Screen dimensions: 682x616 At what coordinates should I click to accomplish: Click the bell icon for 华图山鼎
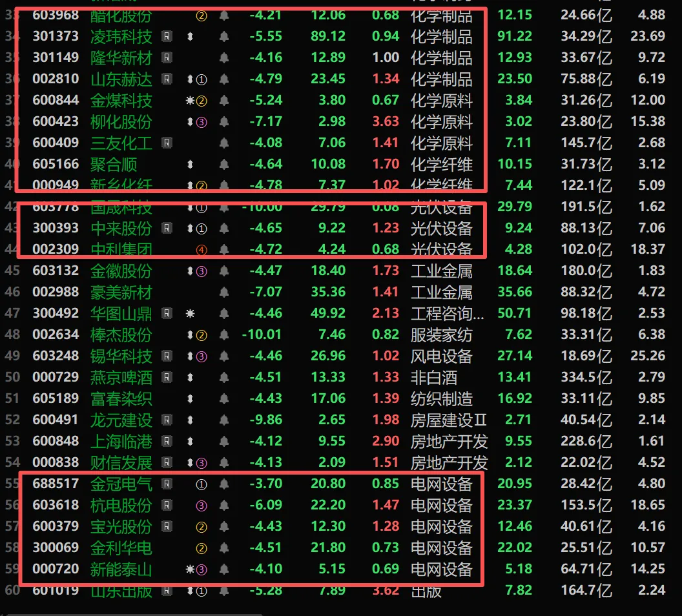[x=224, y=313]
